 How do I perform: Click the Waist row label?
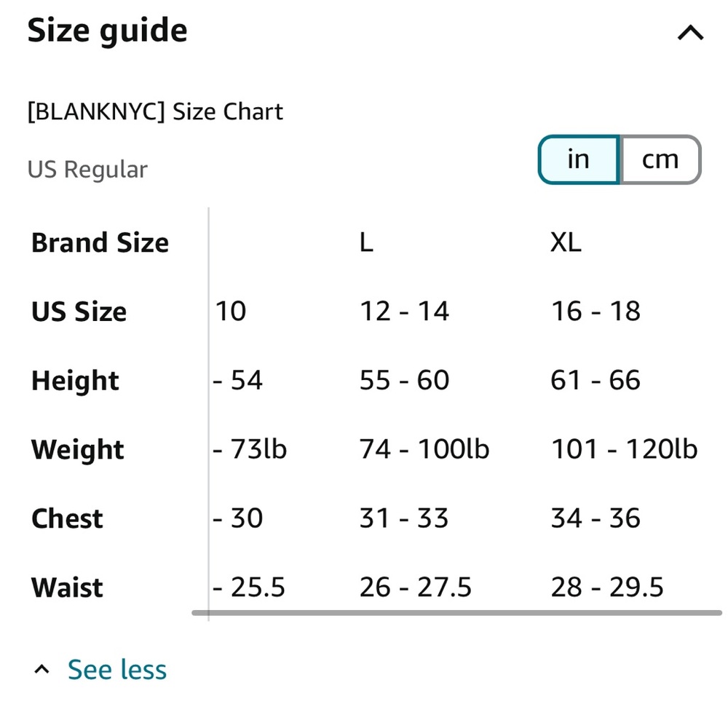67,587
